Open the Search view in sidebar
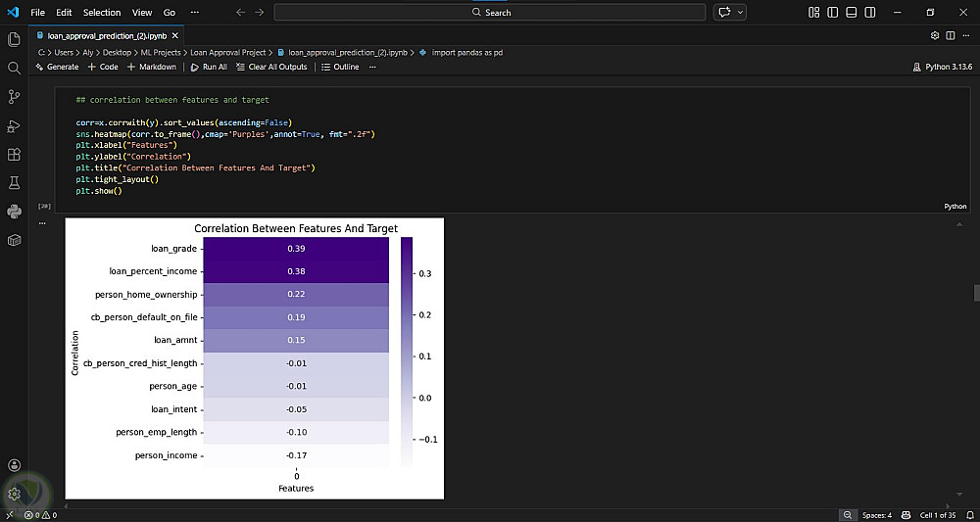This screenshot has width=980, height=522. point(14,69)
